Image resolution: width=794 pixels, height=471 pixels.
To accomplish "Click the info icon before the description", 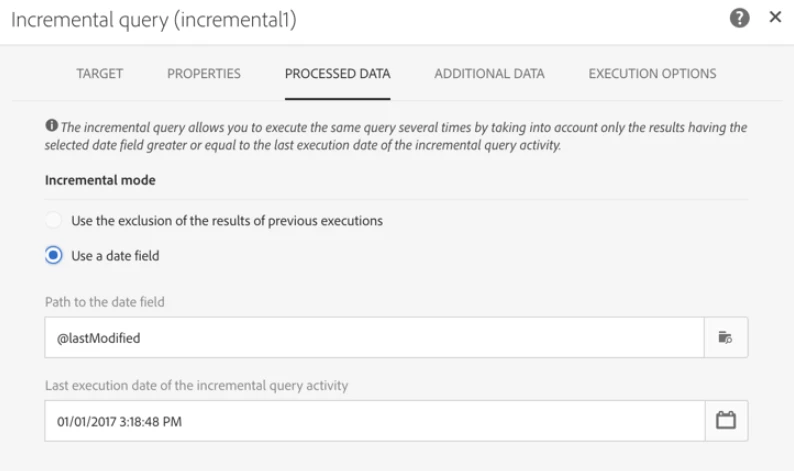I will pyautogui.click(x=51, y=129).
